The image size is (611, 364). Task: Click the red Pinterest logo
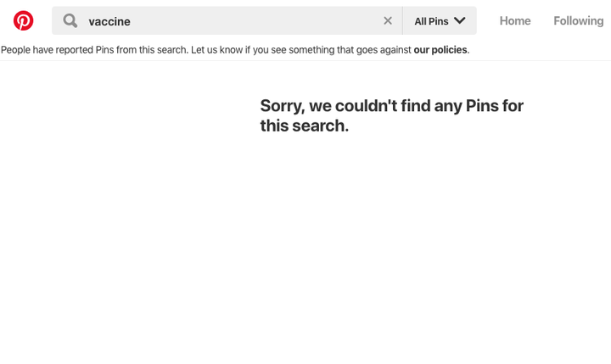coord(24,20)
